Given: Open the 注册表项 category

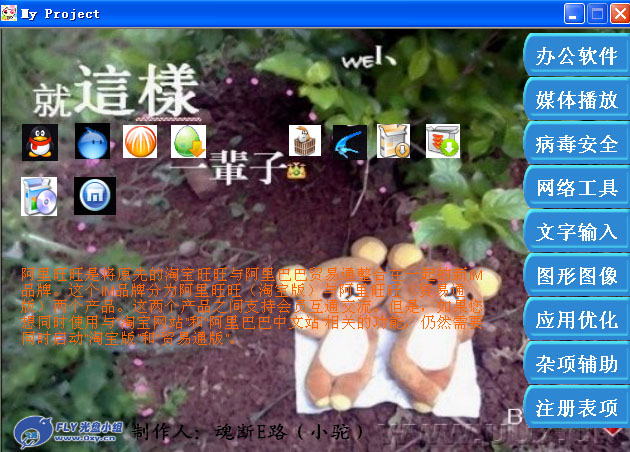Looking at the screenshot, I should [x=577, y=408].
